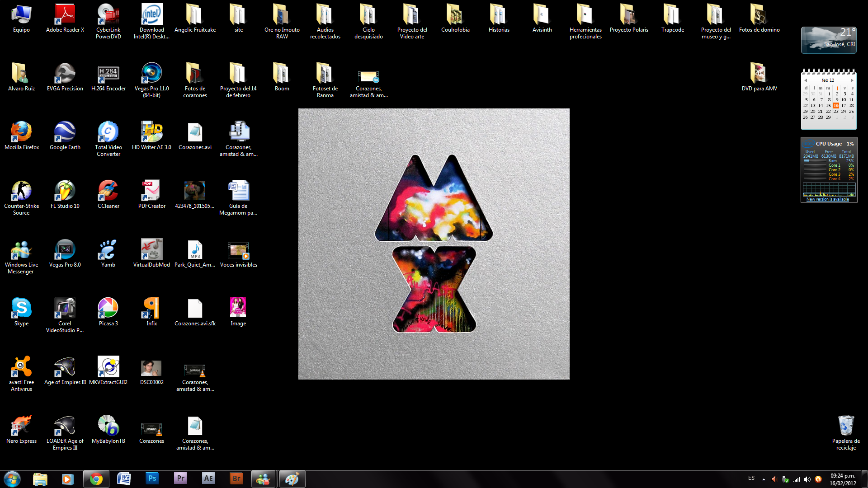
Task: Open the Angelic Fruitcake folder
Action: tap(195, 18)
